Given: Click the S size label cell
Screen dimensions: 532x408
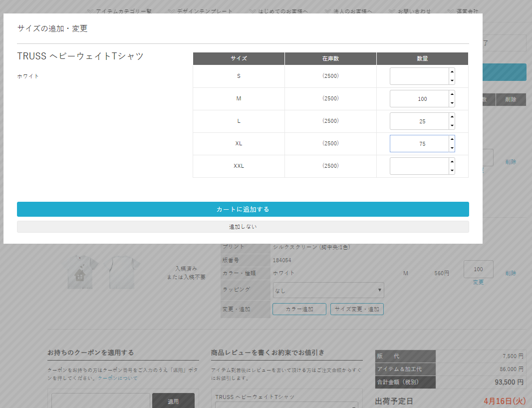Looking at the screenshot, I should click(x=239, y=76).
